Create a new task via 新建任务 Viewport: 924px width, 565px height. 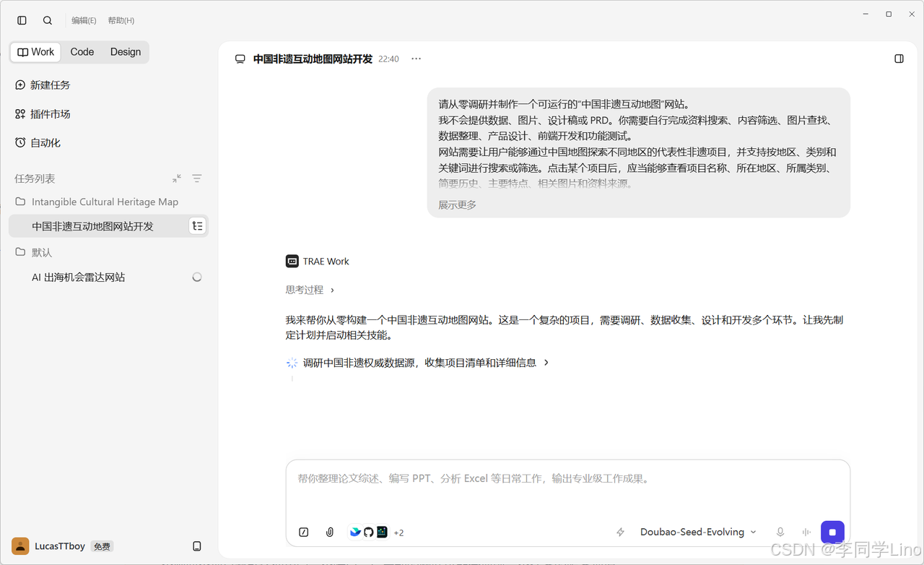pyautogui.click(x=43, y=85)
